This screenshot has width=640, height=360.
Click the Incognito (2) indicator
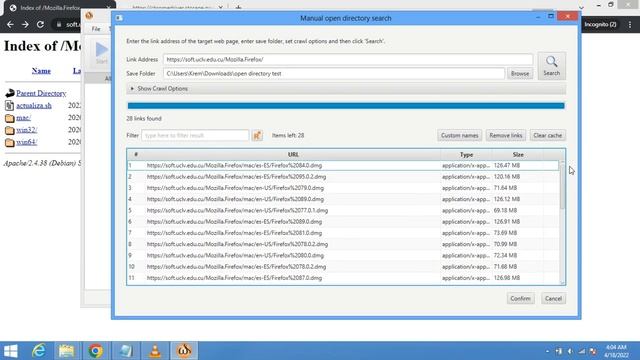[x=600, y=24]
